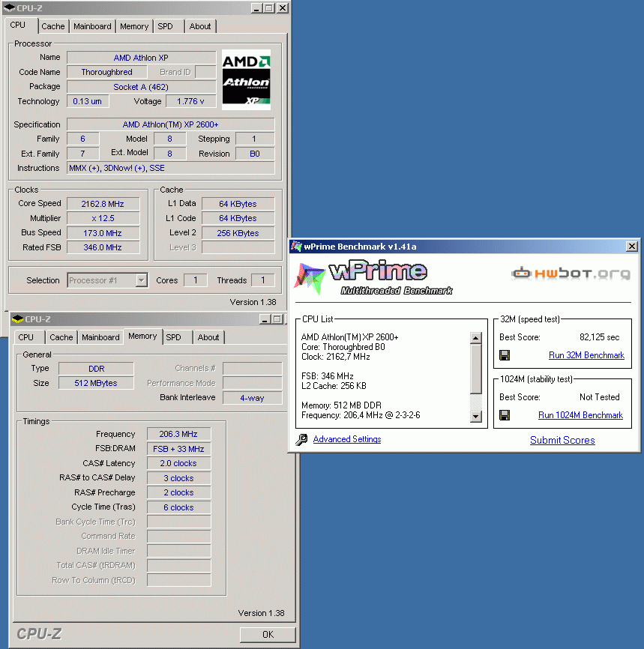Open Advanced Settings link in wPrime
Viewport: 644px width, 649px height.
347,439
